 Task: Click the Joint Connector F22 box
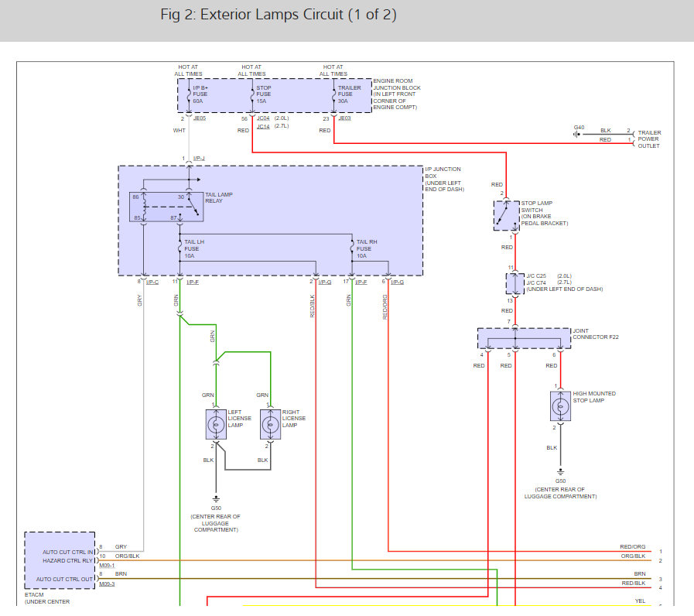(x=524, y=338)
